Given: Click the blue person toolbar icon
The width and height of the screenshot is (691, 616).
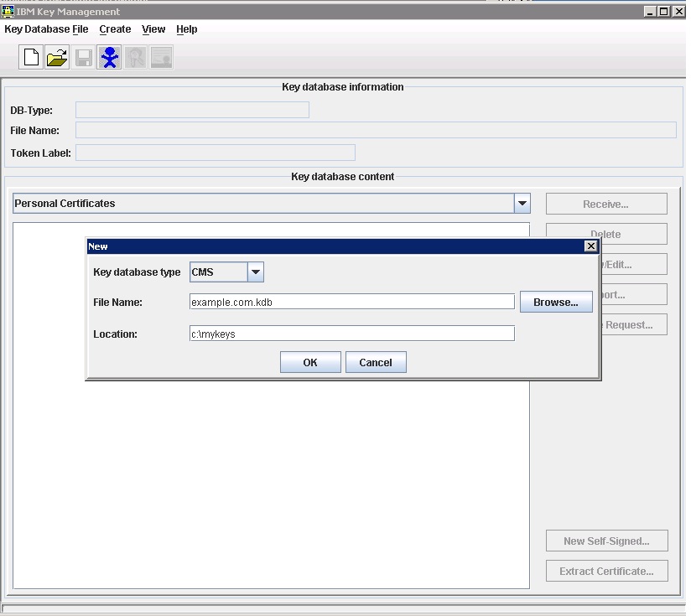Looking at the screenshot, I should pos(109,56).
